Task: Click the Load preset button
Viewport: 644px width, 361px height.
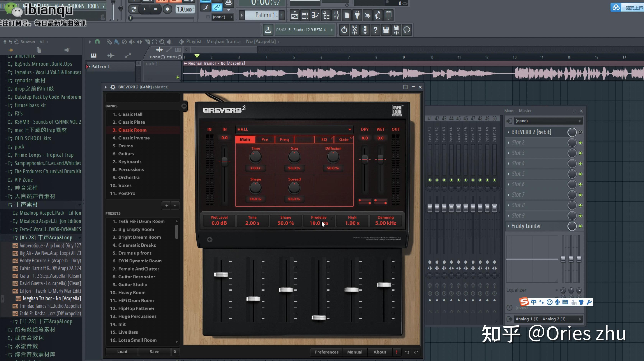Action: [122, 352]
